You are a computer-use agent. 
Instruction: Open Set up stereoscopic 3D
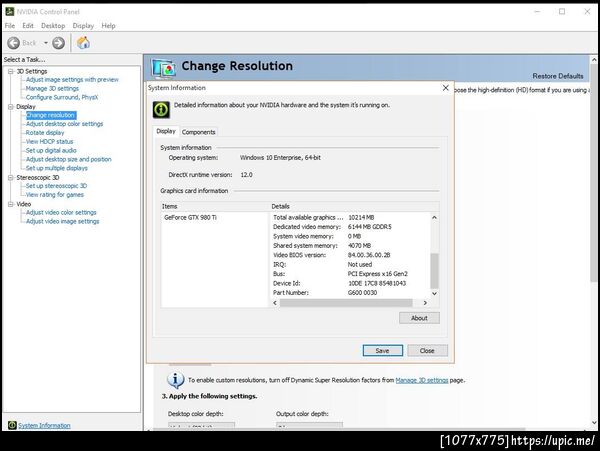[x=56, y=186]
